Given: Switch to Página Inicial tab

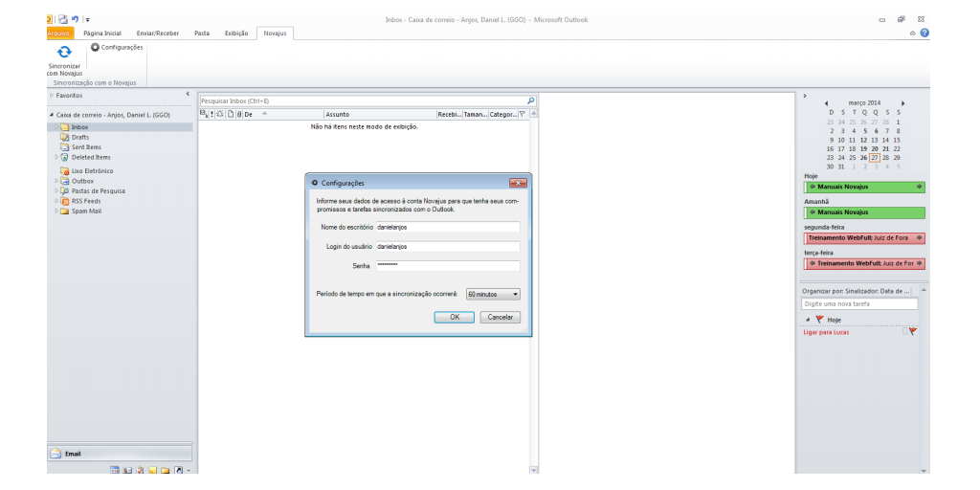Looking at the screenshot, I should pyautogui.click(x=102, y=33).
